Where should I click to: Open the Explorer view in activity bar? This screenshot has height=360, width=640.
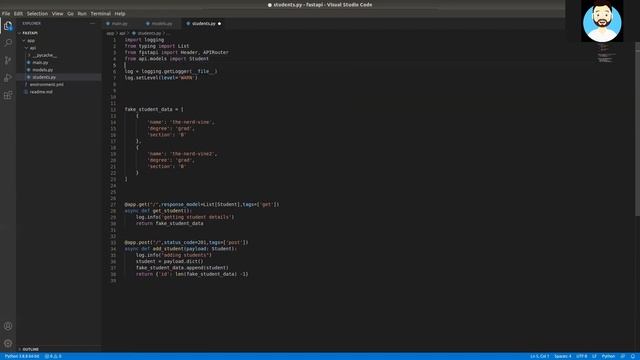[x=8, y=26]
